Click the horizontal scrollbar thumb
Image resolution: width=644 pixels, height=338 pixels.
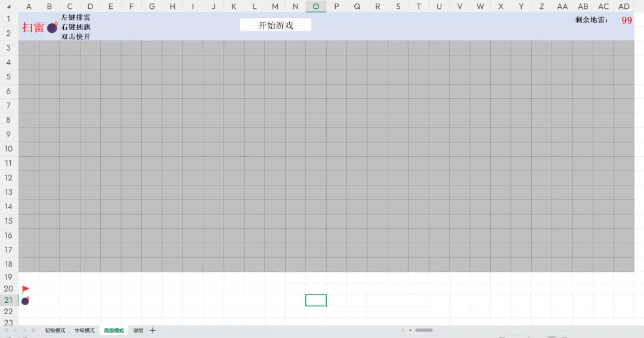click(423, 330)
